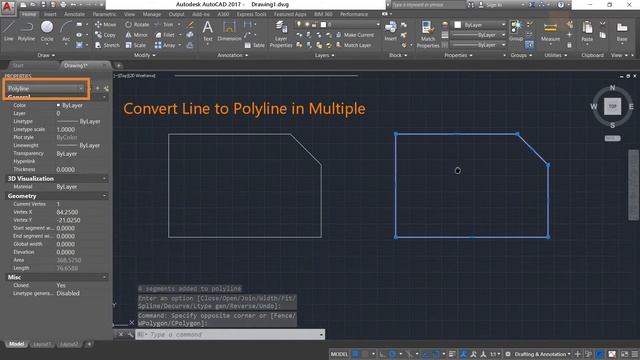Collapse the Misc section in Properties

(x=104, y=277)
